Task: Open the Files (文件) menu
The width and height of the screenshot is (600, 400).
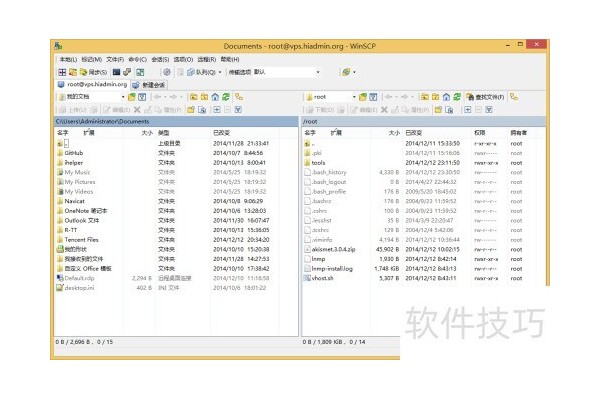Action: coord(115,59)
